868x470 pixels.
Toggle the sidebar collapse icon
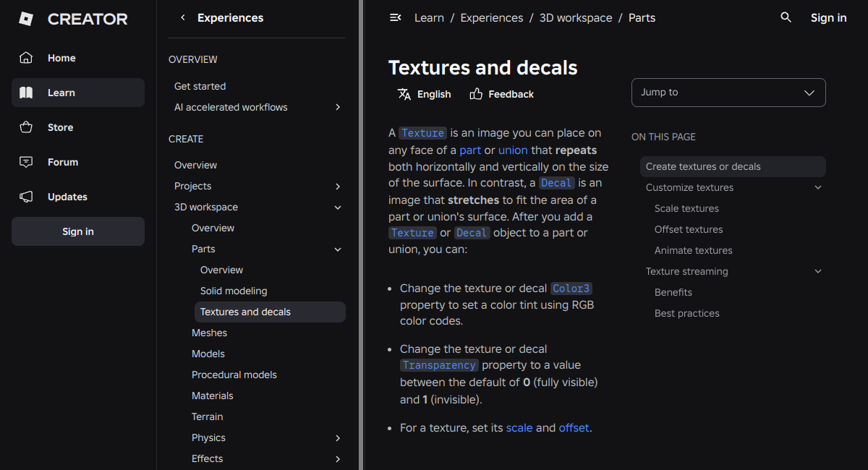(395, 17)
